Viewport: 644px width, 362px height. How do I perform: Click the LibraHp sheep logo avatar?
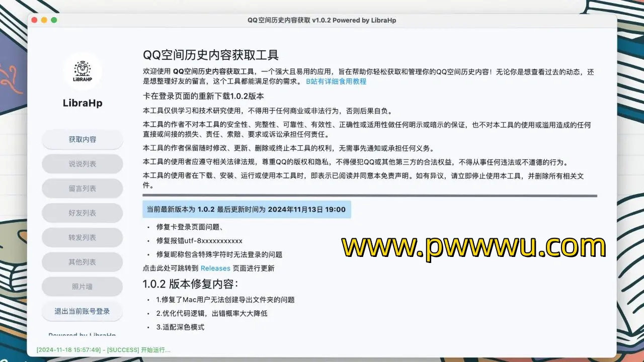[82, 71]
